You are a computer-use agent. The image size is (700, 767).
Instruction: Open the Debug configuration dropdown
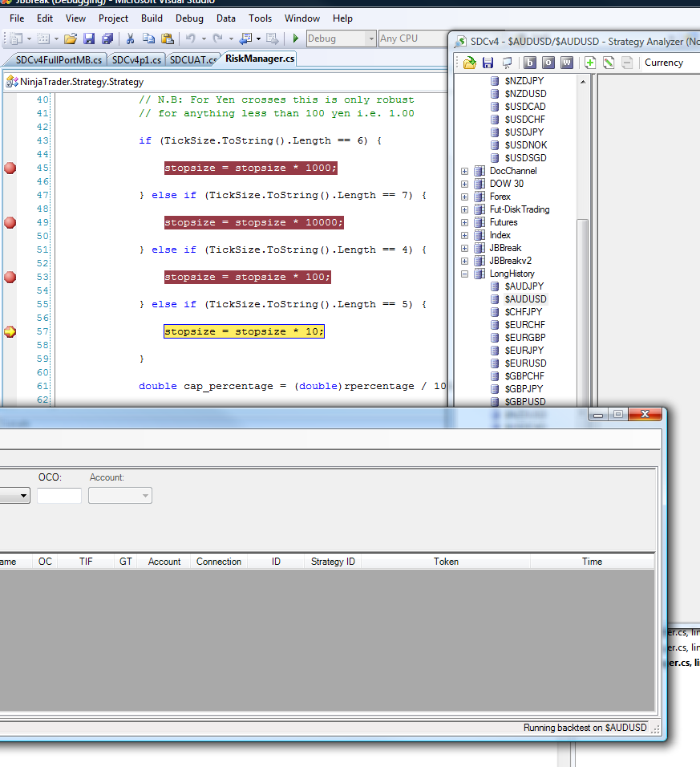[x=370, y=39]
